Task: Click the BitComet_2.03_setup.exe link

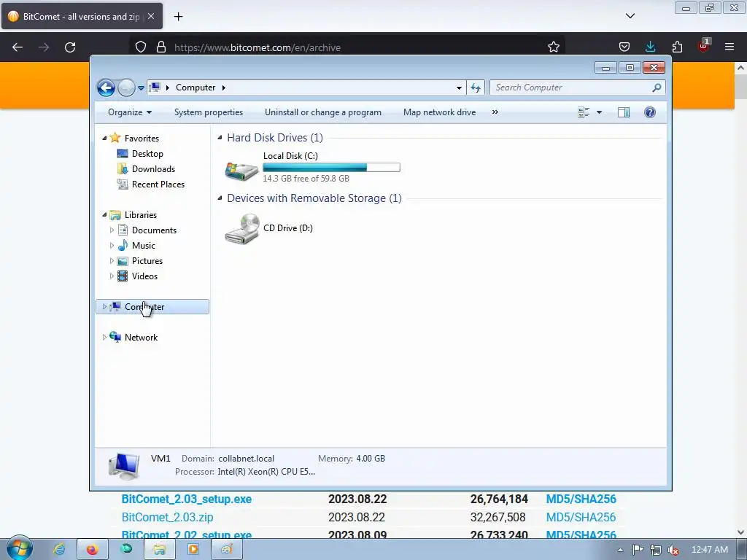Action: pos(186,499)
